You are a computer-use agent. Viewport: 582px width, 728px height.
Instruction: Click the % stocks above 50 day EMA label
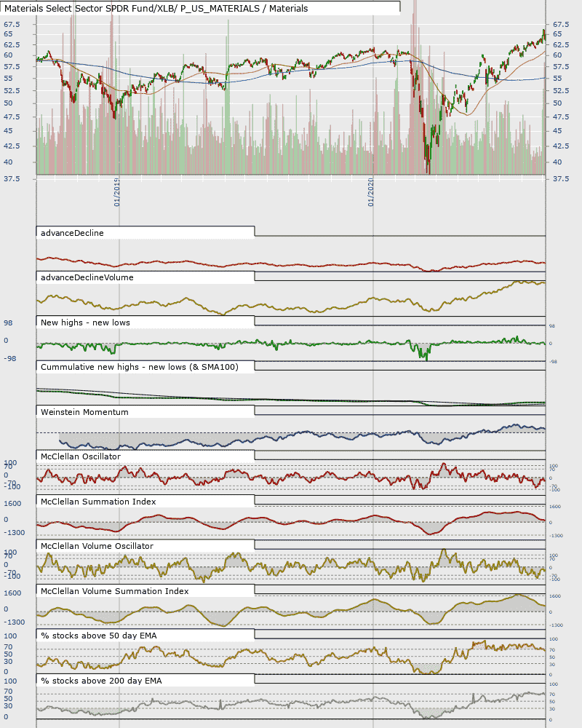point(98,636)
